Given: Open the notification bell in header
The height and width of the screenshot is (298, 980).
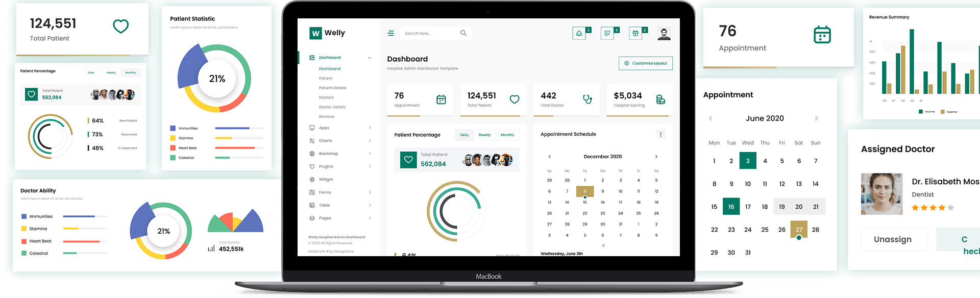Looking at the screenshot, I should [x=579, y=34].
